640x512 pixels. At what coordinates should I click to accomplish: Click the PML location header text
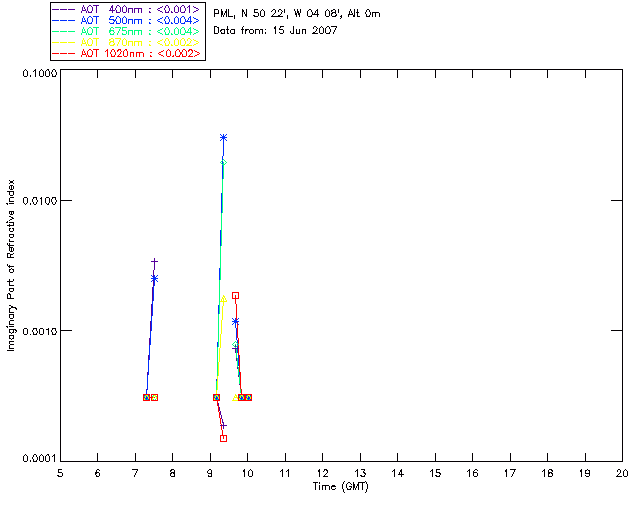click(x=297, y=14)
